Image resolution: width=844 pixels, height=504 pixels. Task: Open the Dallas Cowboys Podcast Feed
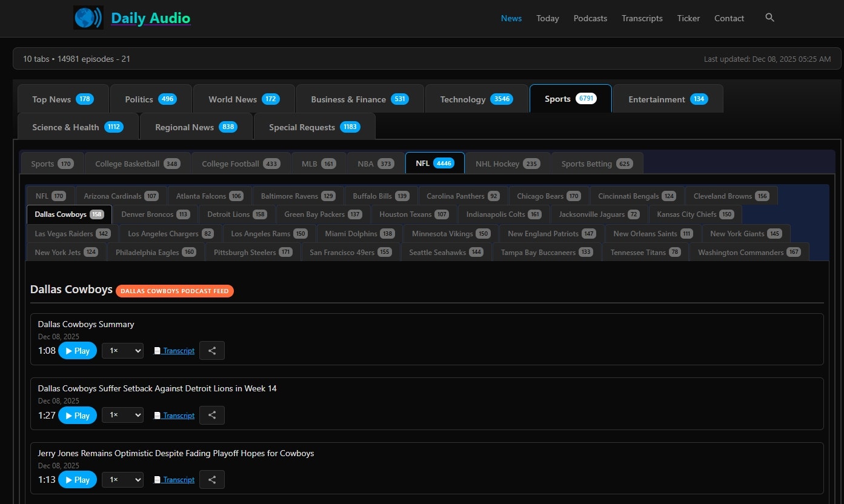(x=174, y=291)
